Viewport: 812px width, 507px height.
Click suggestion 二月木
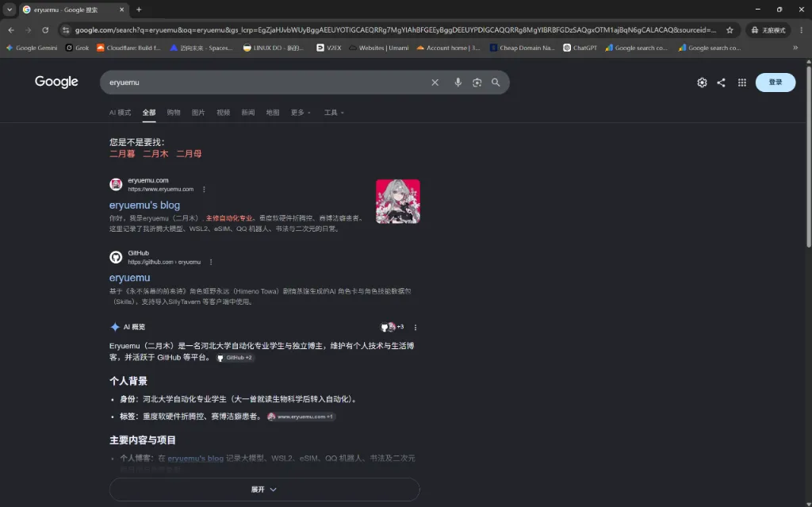point(155,153)
